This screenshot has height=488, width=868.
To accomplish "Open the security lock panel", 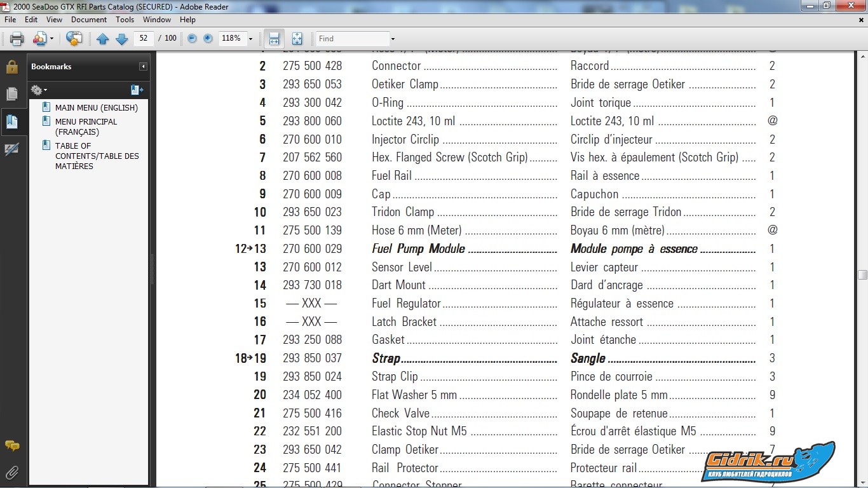I will 11,67.
